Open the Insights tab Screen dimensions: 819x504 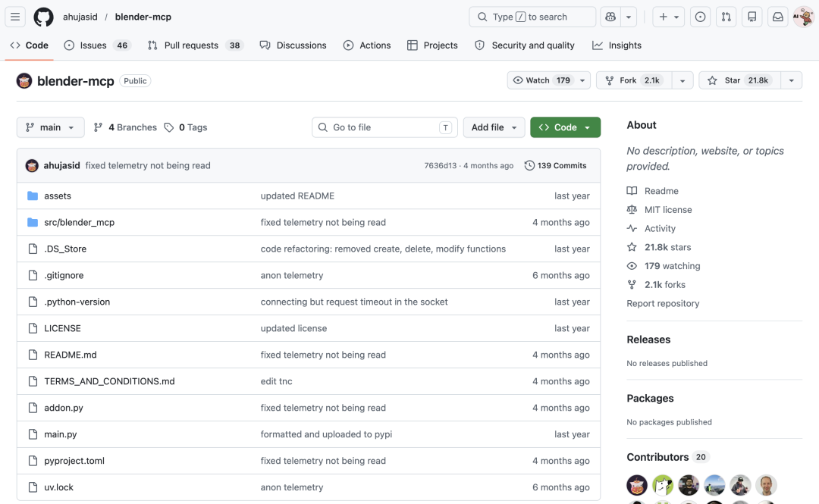pyautogui.click(x=617, y=45)
